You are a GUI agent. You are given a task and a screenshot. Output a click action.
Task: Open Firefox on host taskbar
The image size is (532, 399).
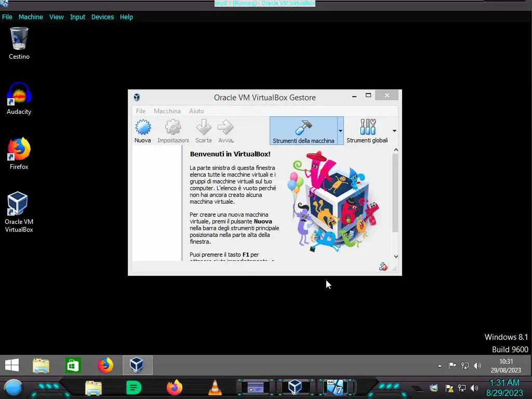pyautogui.click(x=175, y=388)
